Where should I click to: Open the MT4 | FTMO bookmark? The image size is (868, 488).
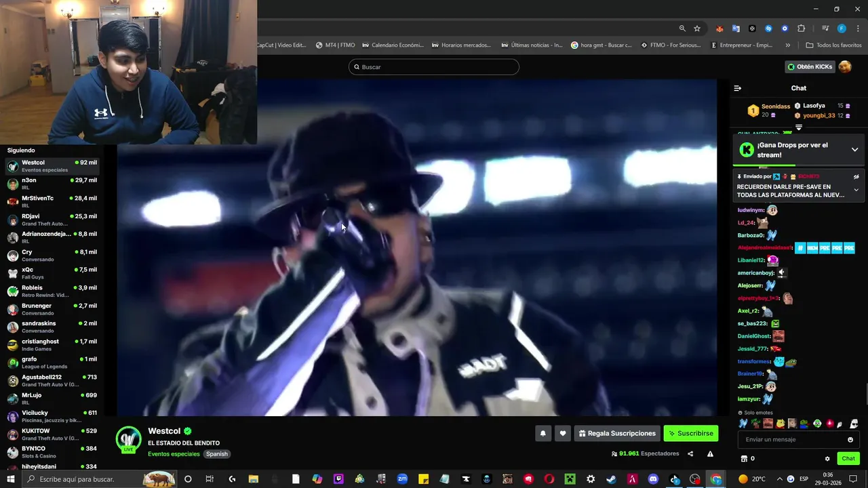click(336, 45)
